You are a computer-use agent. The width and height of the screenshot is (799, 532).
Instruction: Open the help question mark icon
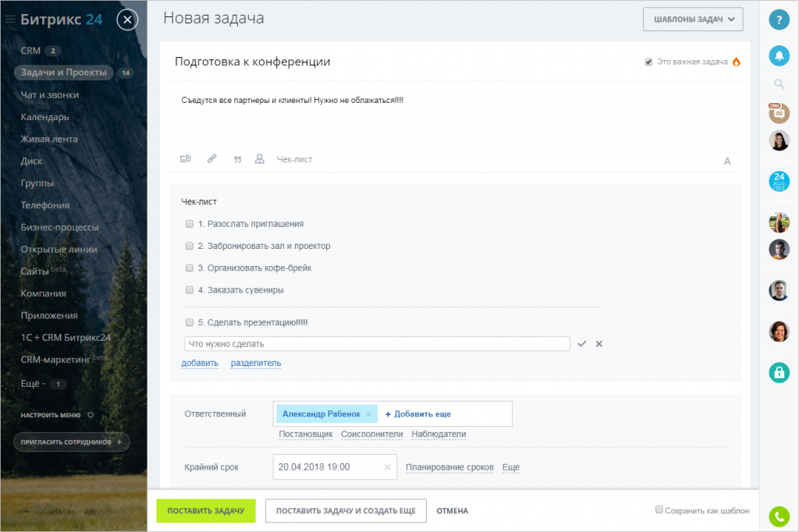click(779, 20)
